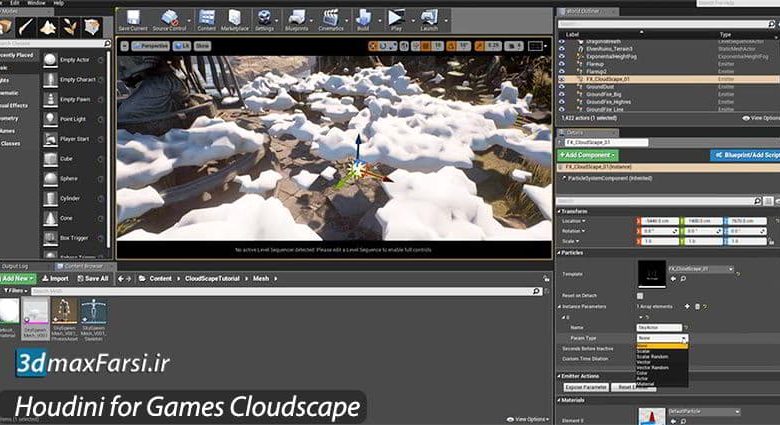
Task: Open the Location type dropdown arrow
Action: (x=584, y=221)
